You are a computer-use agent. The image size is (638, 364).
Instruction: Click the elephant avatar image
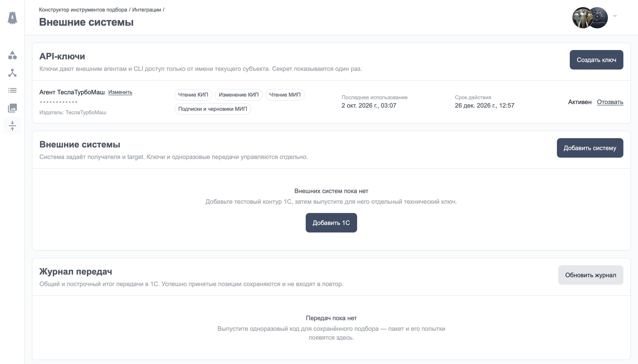[x=582, y=18]
